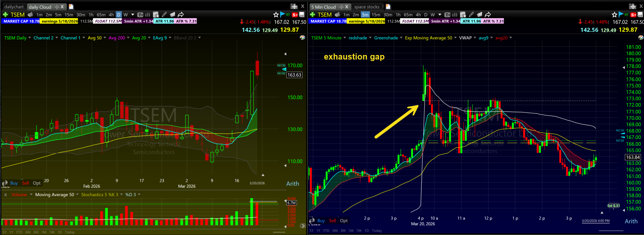Click the favorite star icon in left chart

click(x=276, y=14)
